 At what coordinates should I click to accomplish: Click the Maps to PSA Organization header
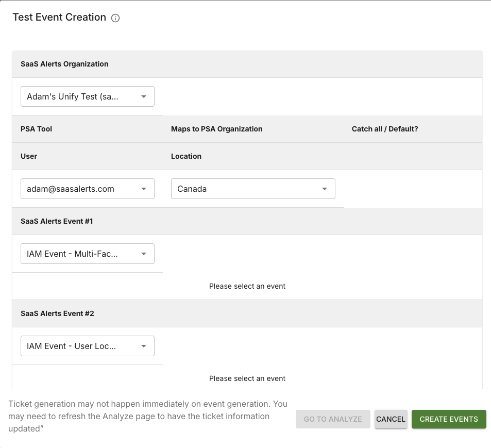[216, 129]
